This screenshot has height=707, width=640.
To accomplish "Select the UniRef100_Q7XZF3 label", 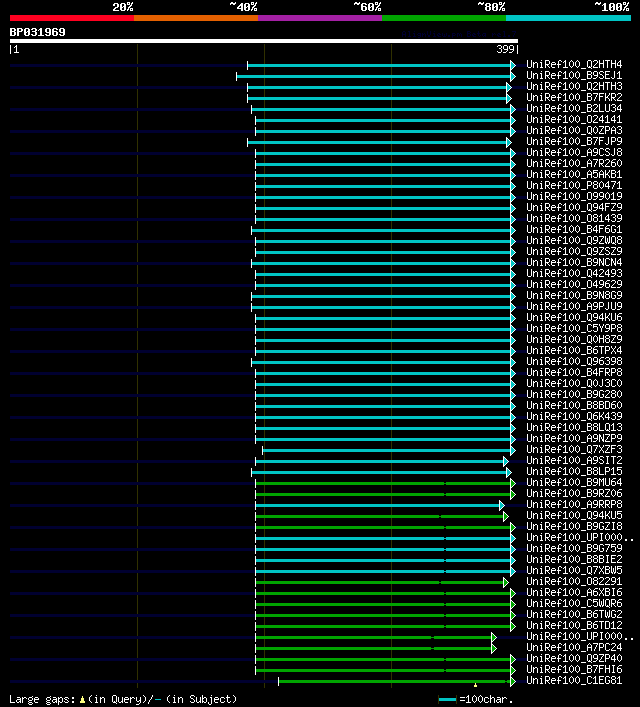I will pyautogui.click(x=574, y=450).
